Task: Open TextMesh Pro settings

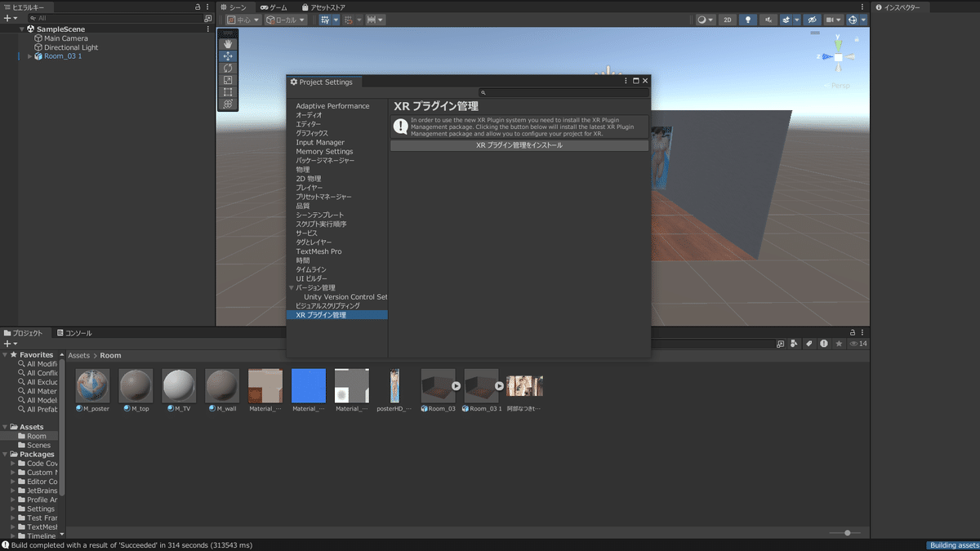Action: (318, 251)
